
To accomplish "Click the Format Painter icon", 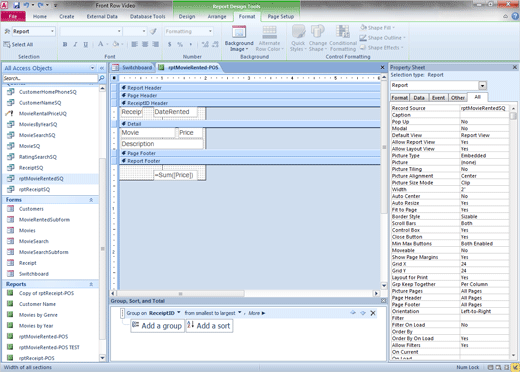I will (x=153, y=31).
